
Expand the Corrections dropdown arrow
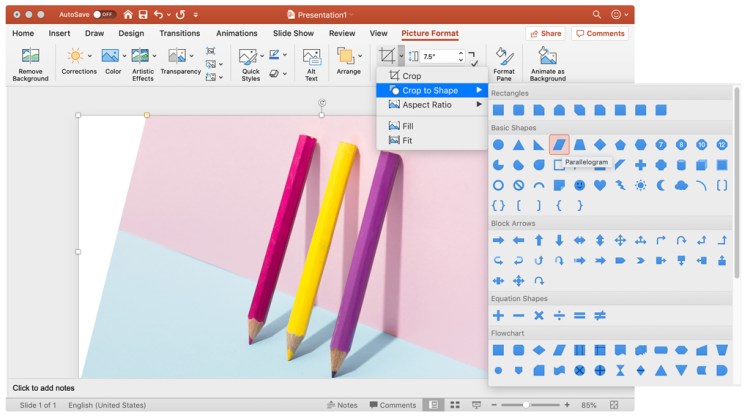89,56
